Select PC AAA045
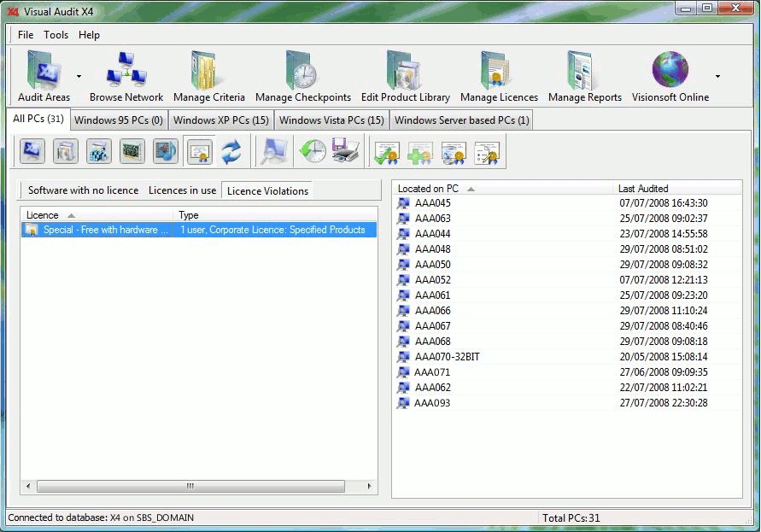 click(432, 203)
